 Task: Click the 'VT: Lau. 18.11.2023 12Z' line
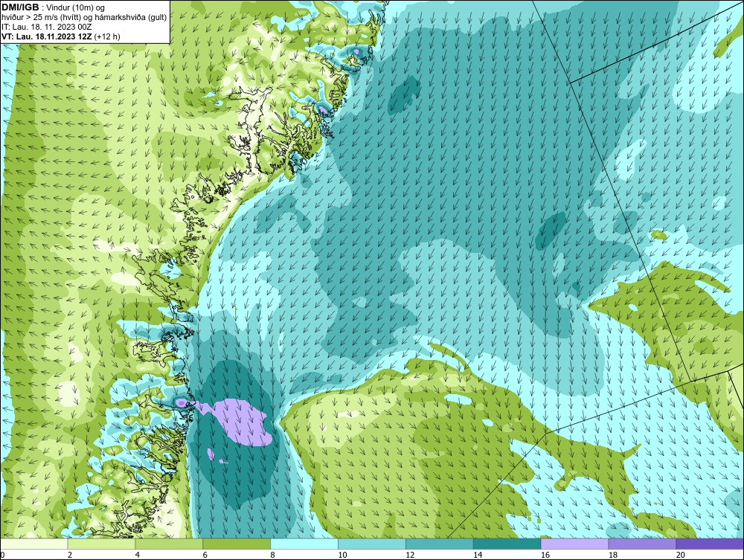pyautogui.click(x=46, y=36)
